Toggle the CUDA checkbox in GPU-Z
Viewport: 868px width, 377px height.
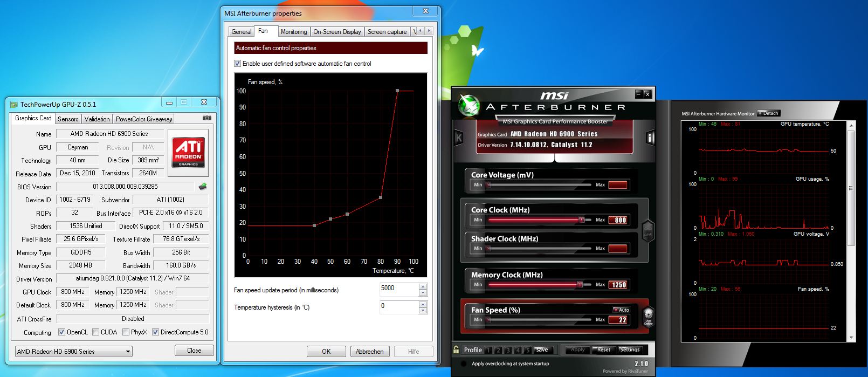[x=95, y=332]
